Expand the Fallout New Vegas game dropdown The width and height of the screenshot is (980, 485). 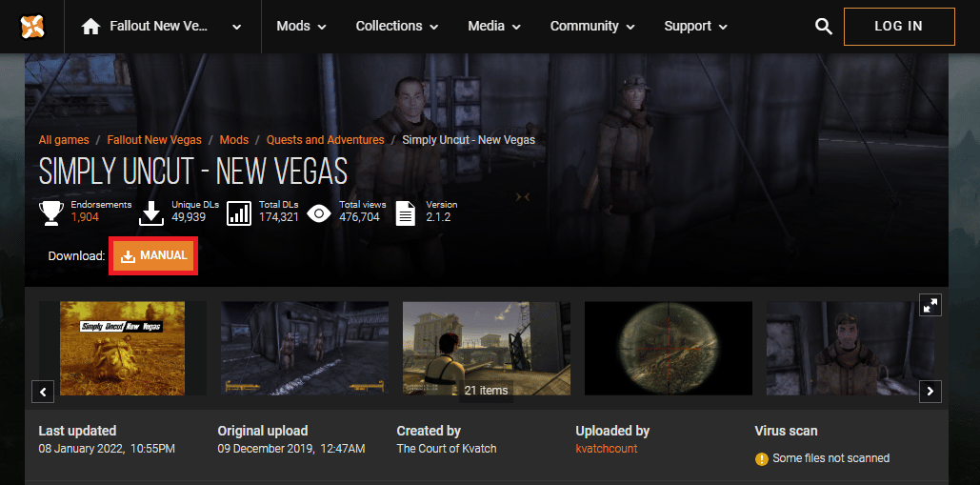[x=237, y=27]
